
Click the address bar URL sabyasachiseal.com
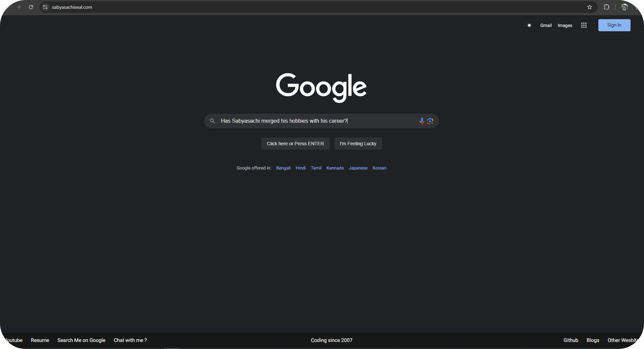pyautogui.click(x=72, y=7)
